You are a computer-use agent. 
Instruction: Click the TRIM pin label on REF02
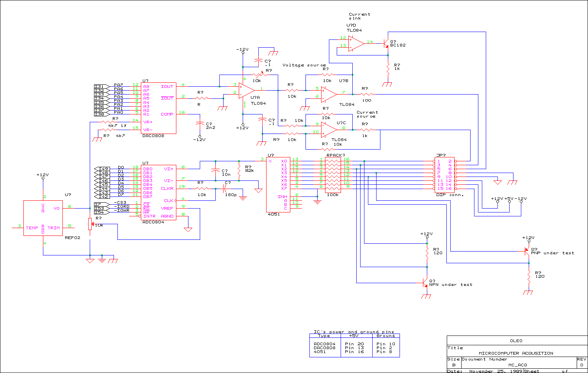[x=53, y=228]
